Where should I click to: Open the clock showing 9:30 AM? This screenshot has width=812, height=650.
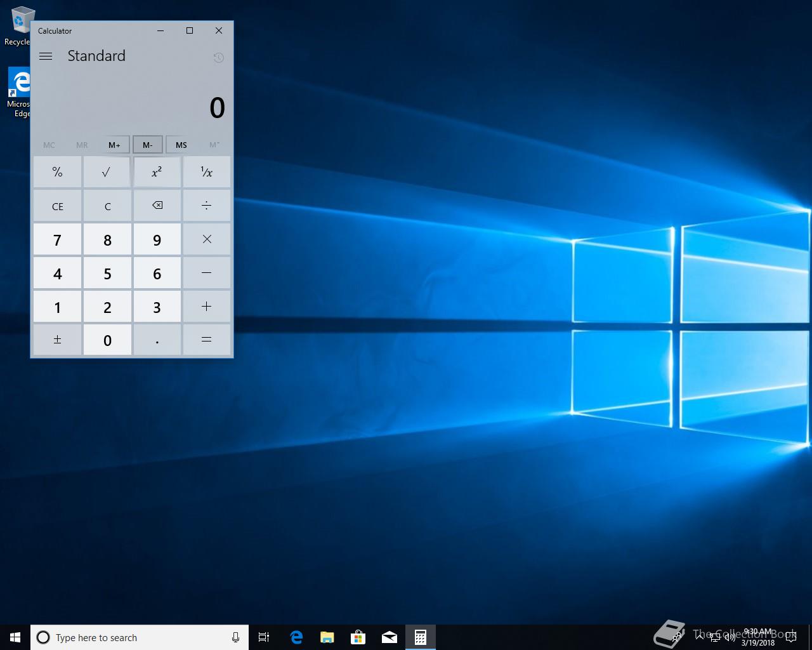[x=759, y=637]
